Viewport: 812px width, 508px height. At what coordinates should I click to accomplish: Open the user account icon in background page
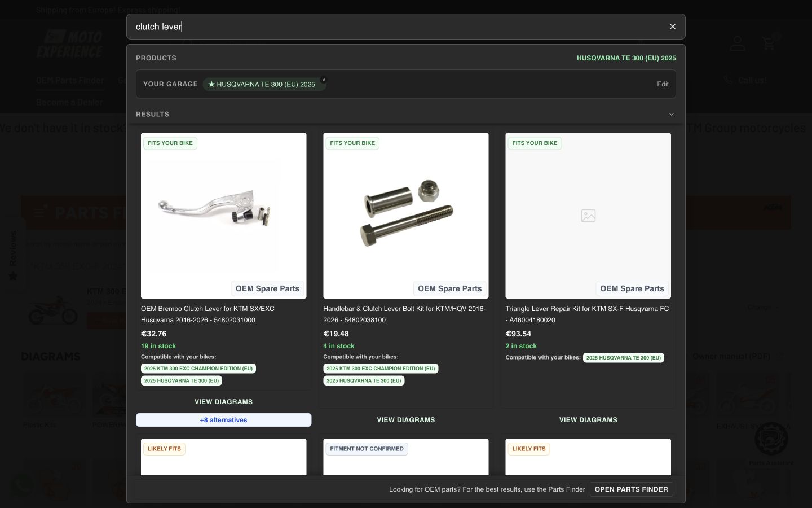(738, 43)
